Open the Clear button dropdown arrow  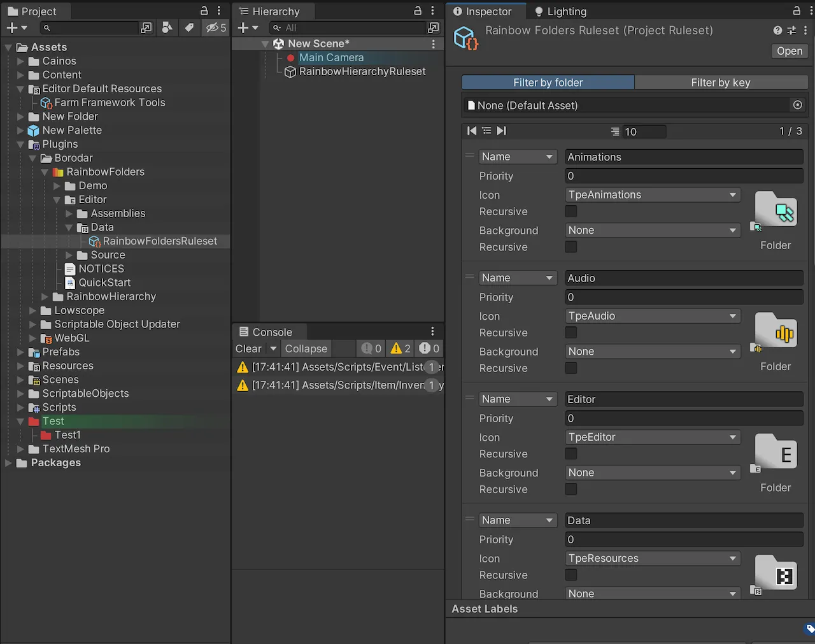tap(273, 348)
